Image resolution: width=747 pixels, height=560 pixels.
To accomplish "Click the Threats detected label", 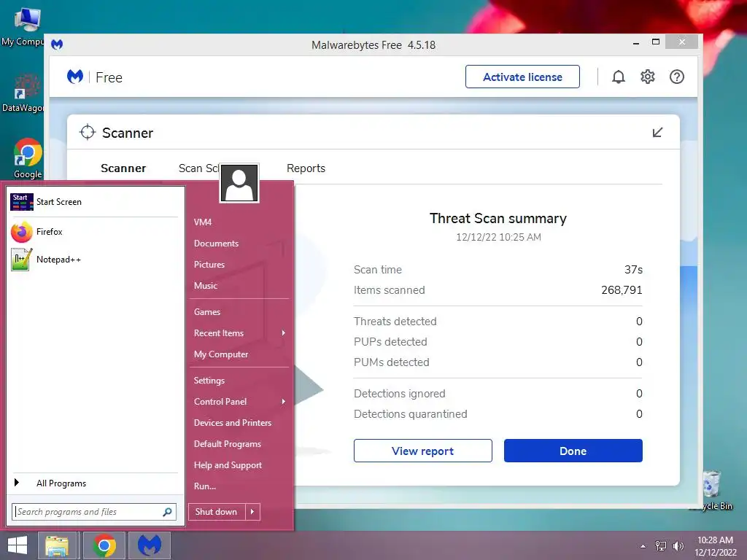I will [x=395, y=322].
